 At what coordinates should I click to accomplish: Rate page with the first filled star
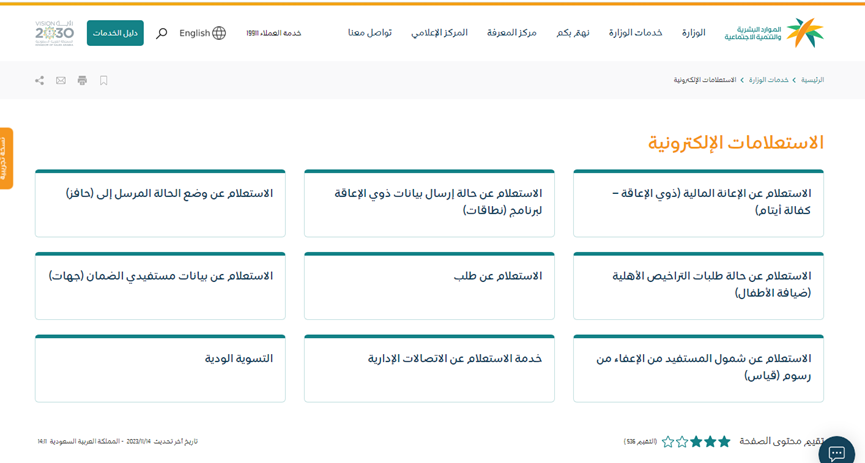pyautogui.click(x=724, y=441)
